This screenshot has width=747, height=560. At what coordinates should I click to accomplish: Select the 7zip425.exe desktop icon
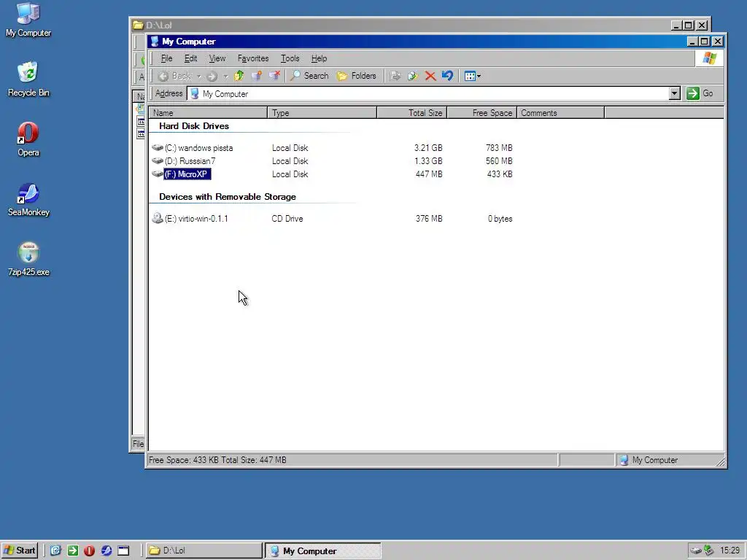click(x=28, y=260)
